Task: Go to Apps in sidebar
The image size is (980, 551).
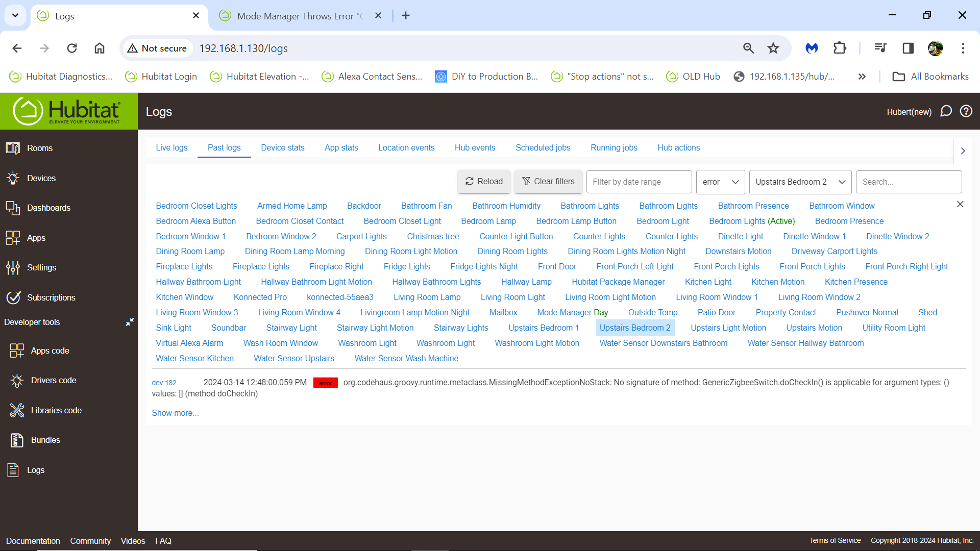Action: tap(26, 238)
